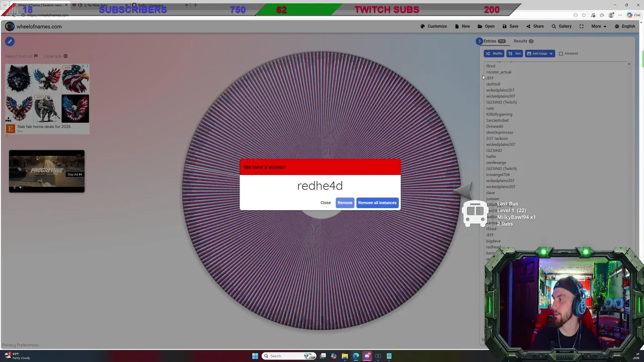Click the bigdave entry
The image size is (644, 362).
tap(493, 241)
